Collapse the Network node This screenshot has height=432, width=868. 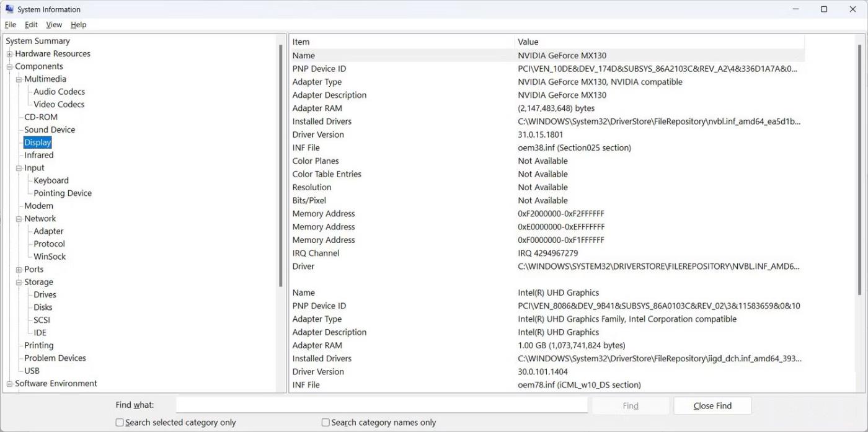(19, 219)
